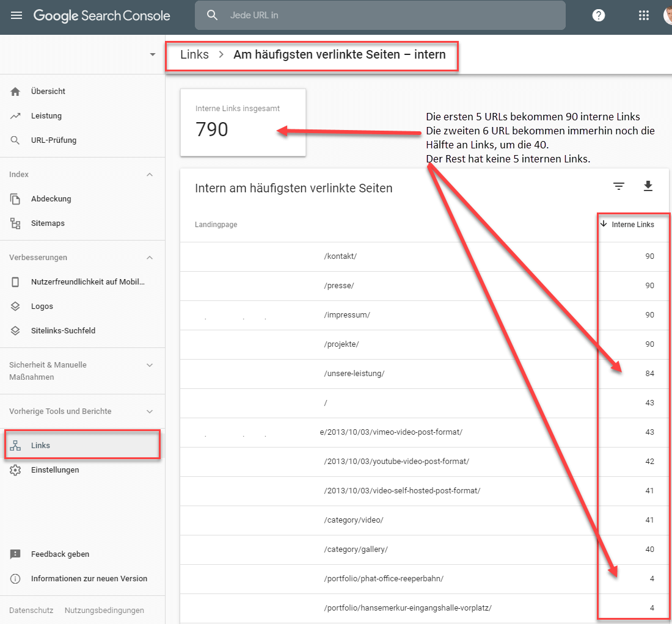Select the /unsere-leistung/ row
The width and height of the screenshot is (672, 624).
click(x=425, y=374)
